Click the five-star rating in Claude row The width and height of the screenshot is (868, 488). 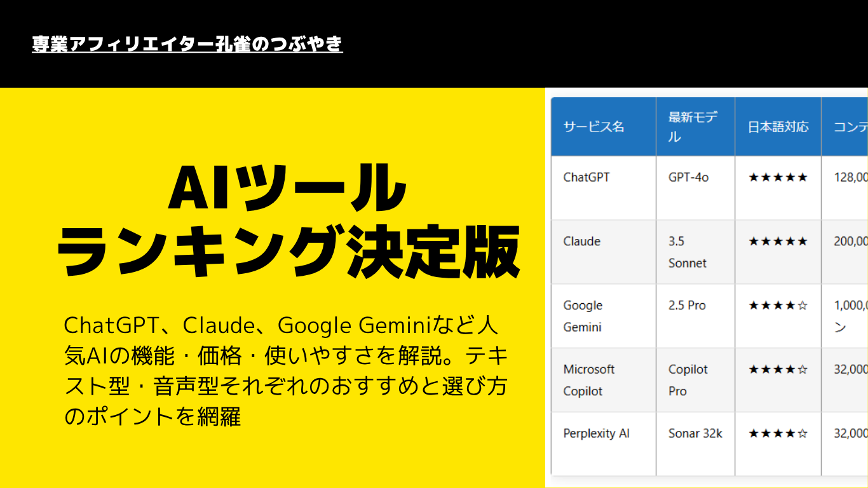pyautogui.click(x=778, y=241)
